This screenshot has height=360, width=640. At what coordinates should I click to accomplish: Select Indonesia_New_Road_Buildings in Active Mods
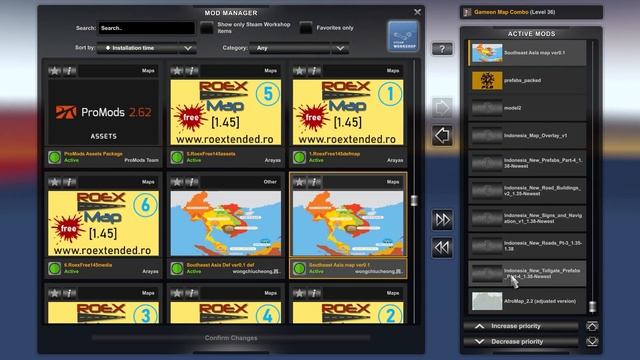click(x=527, y=191)
